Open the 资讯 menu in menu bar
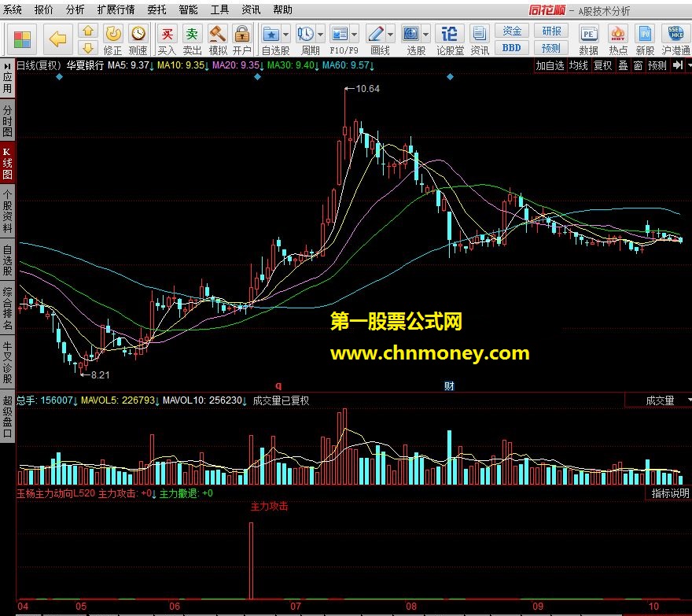692x616 pixels. (251, 9)
